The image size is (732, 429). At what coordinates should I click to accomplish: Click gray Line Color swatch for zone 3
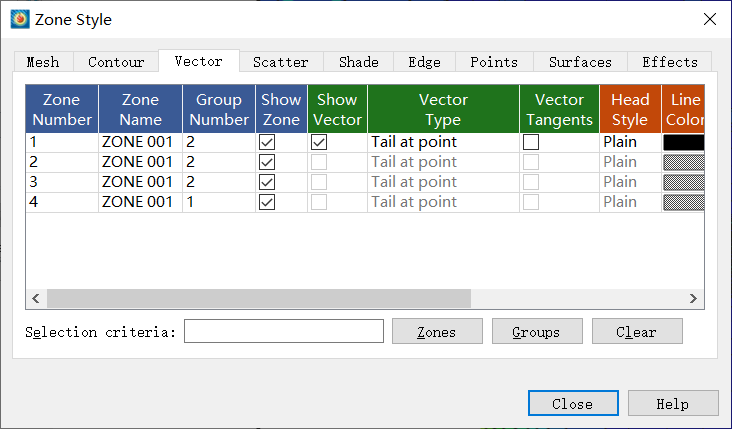coord(683,183)
